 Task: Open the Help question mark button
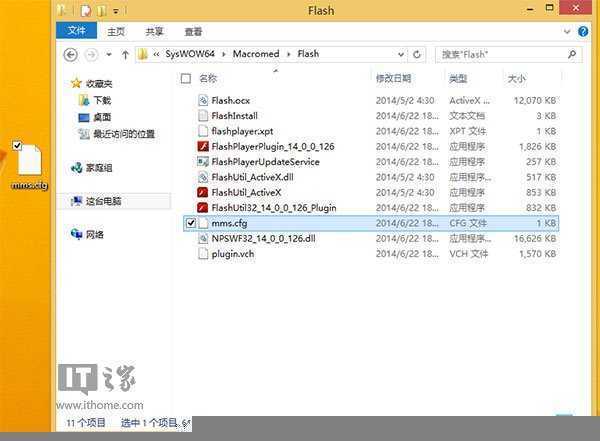click(583, 31)
